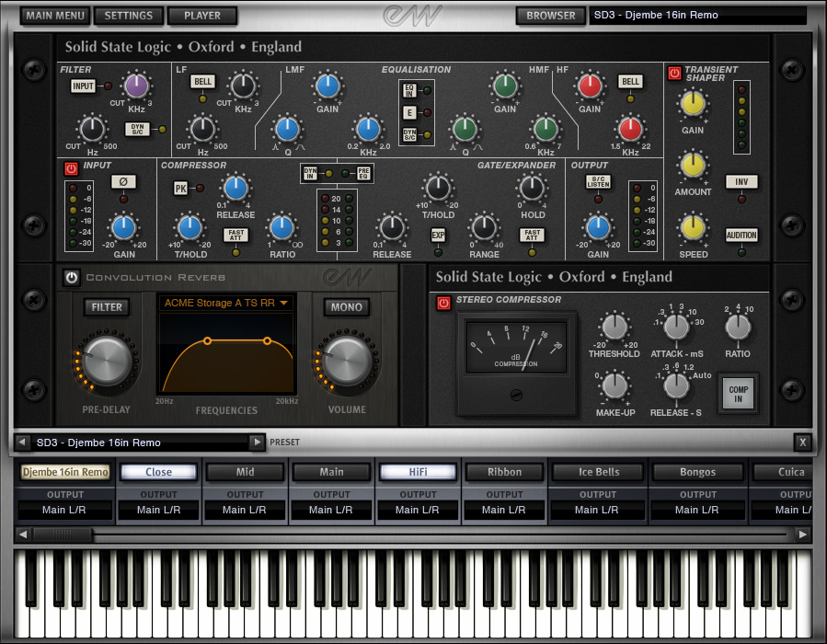Screen dimensions: 827x644
Task: Click the stereo compressor MAKE-UP knob
Action: point(615,385)
